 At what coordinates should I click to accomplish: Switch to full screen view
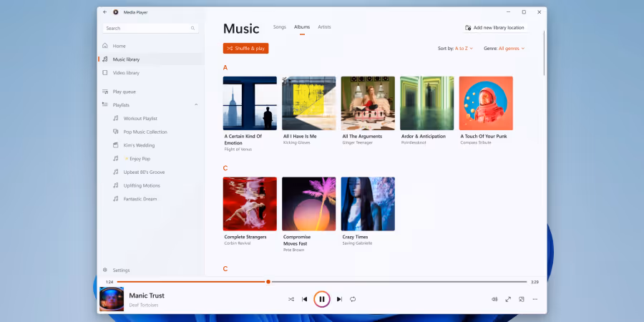point(508,299)
